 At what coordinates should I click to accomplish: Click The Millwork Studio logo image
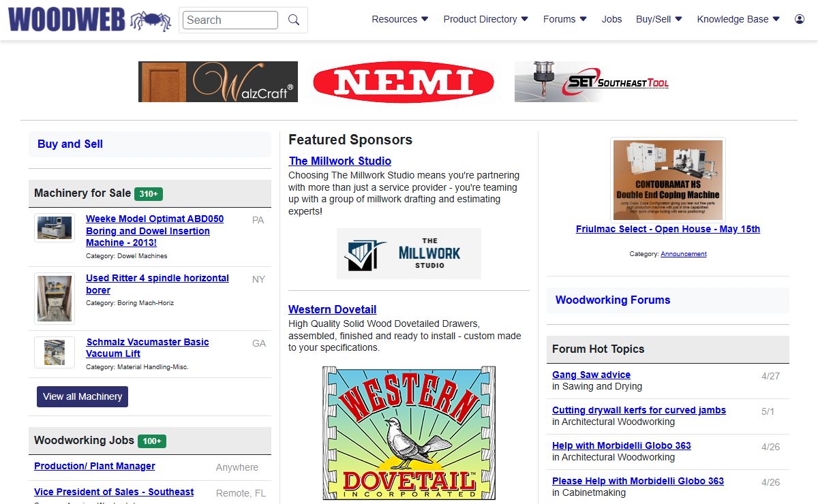click(x=409, y=253)
